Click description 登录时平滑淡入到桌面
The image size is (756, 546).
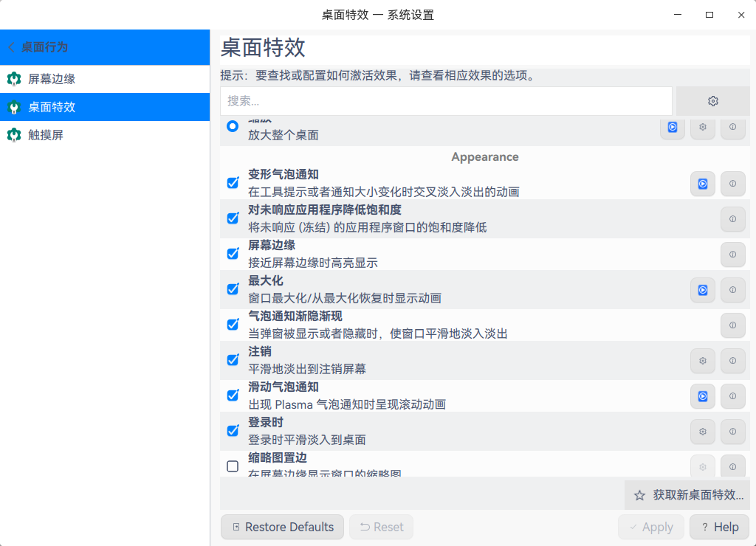[306, 440]
